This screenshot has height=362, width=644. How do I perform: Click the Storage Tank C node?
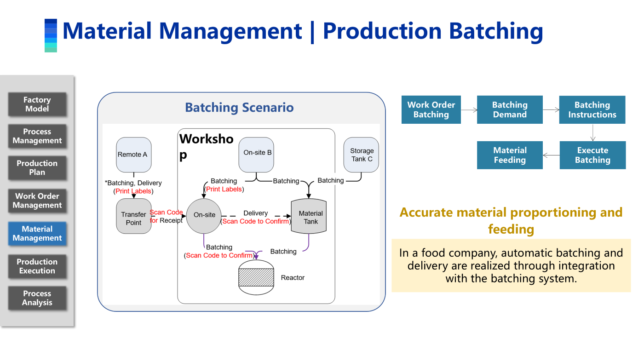[362, 155]
